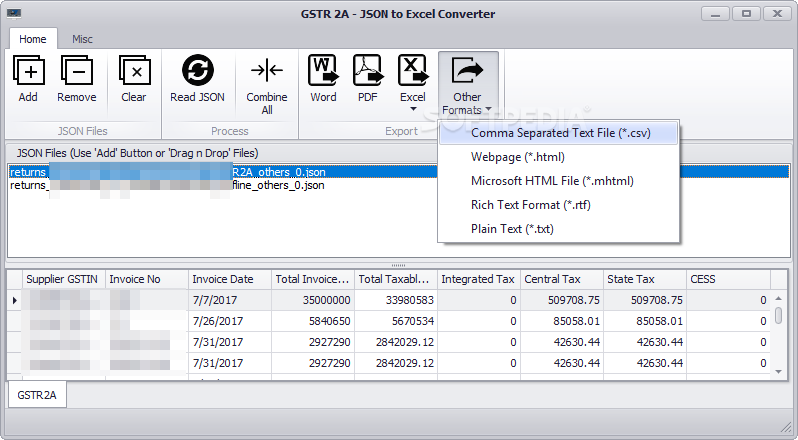Viewport: 798px width, 440px height.
Task: Click the CESS column header
Action: coord(728,279)
